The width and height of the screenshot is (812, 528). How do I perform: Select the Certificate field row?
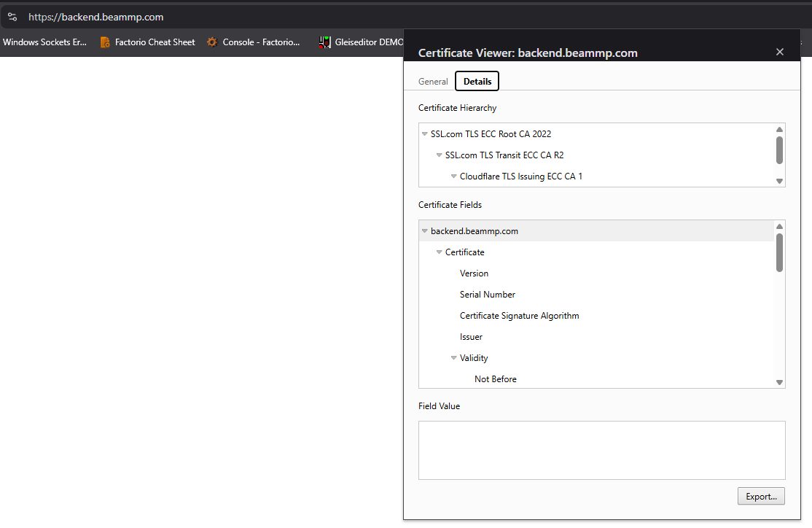click(464, 252)
